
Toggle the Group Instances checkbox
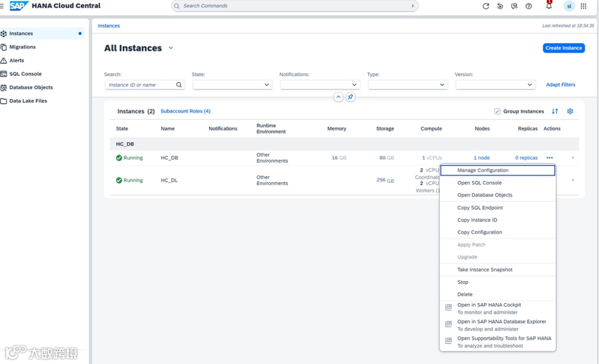497,111
